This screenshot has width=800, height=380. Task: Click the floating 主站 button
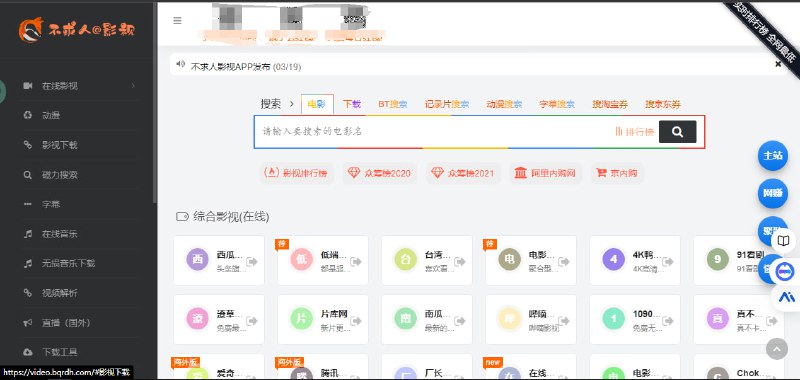(x=772, y=156)
